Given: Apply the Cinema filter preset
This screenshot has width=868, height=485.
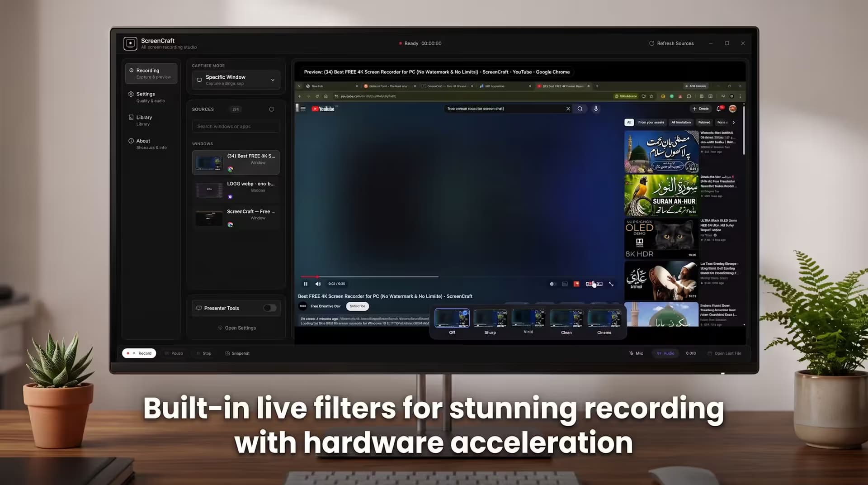Looking at the screenshot, I should (604, 322).
